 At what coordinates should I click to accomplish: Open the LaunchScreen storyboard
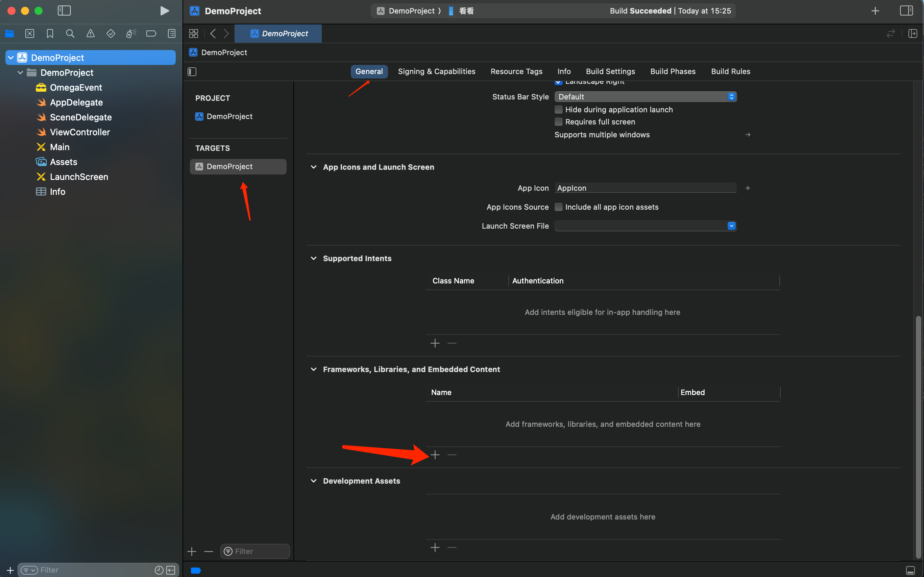coord(79,177)
